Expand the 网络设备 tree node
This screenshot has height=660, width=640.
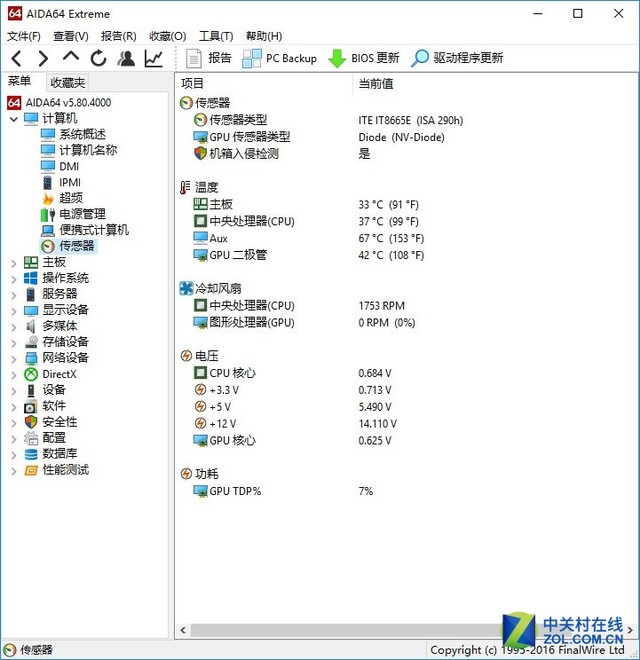pyautogui.click(x=13, y=359)
